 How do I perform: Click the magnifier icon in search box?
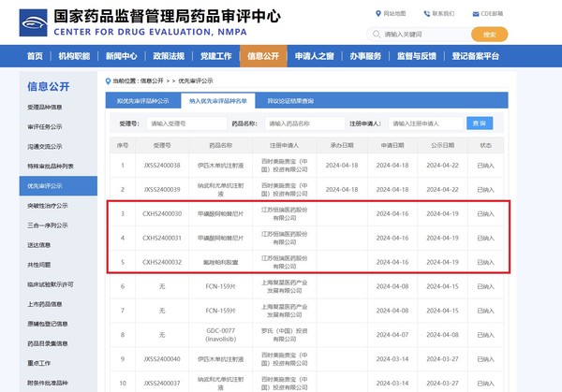click(x=377, y=34)
